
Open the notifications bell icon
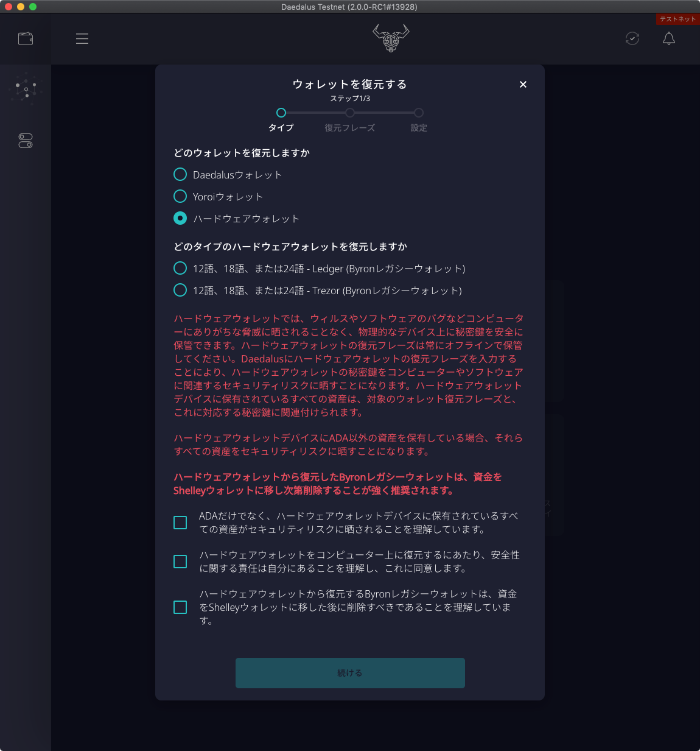(669, 39)
